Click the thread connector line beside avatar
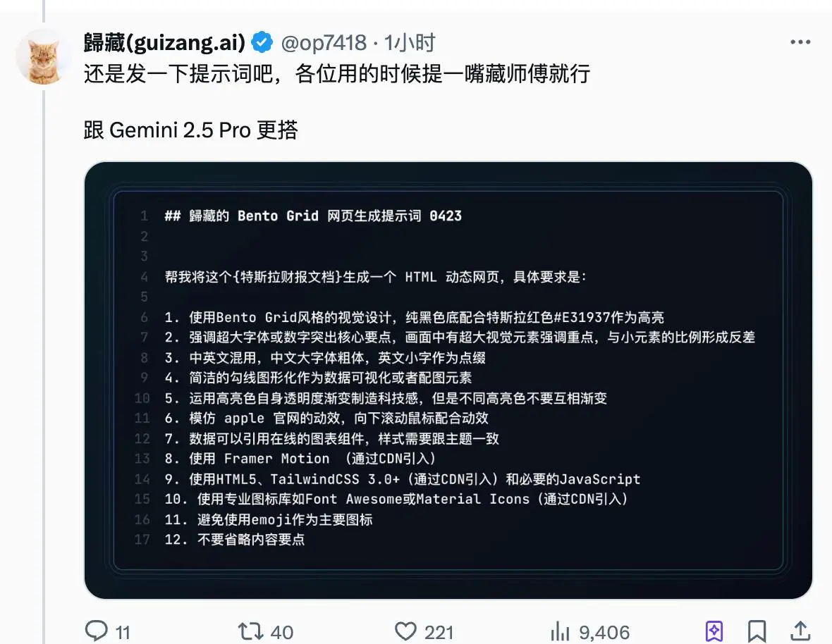 pyautogui.click(x=44, y=366)
